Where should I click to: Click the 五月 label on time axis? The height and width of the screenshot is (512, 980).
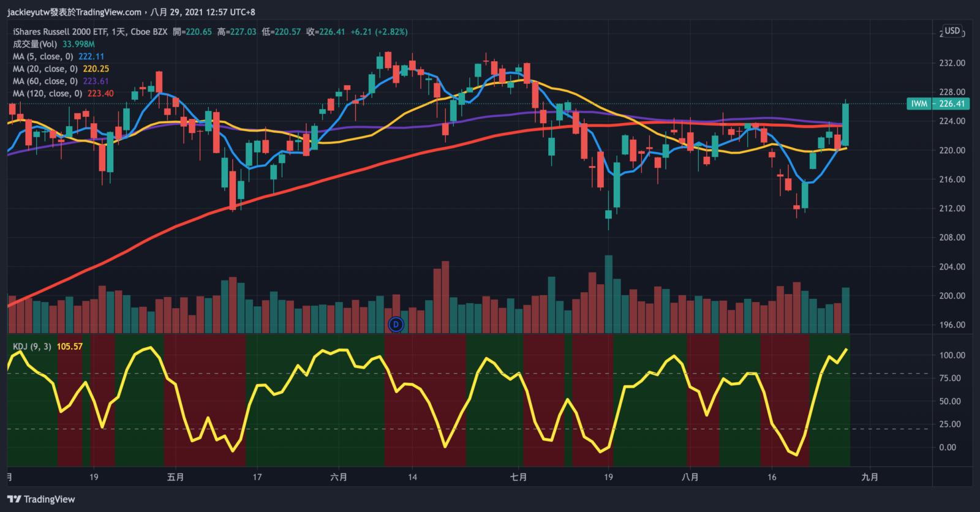(x=175, y=477)
